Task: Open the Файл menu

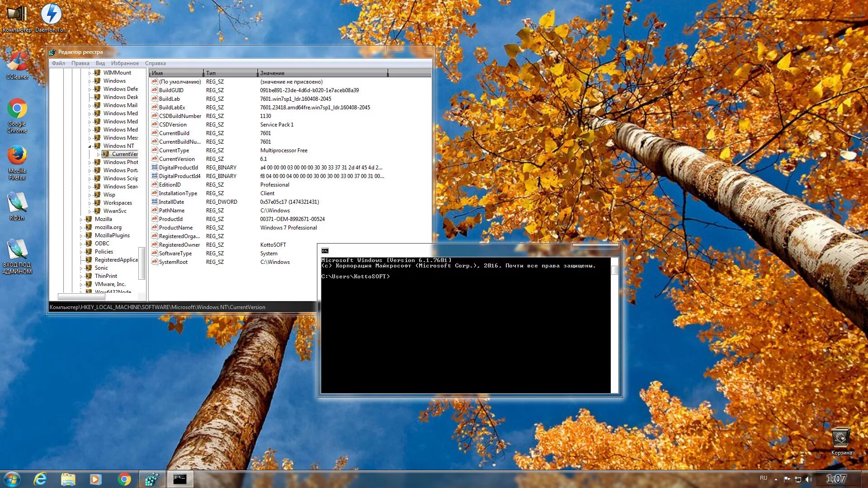Action: coord(58,63)
